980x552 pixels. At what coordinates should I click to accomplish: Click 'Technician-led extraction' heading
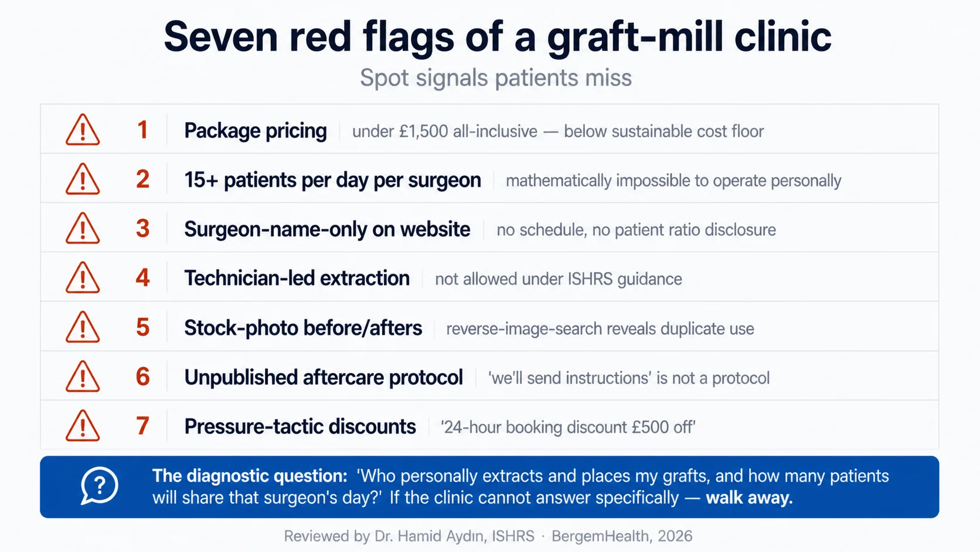[x=297, y=278]
